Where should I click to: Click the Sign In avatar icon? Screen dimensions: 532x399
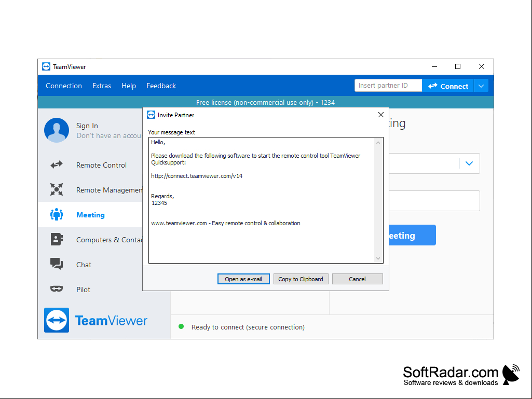57,130
